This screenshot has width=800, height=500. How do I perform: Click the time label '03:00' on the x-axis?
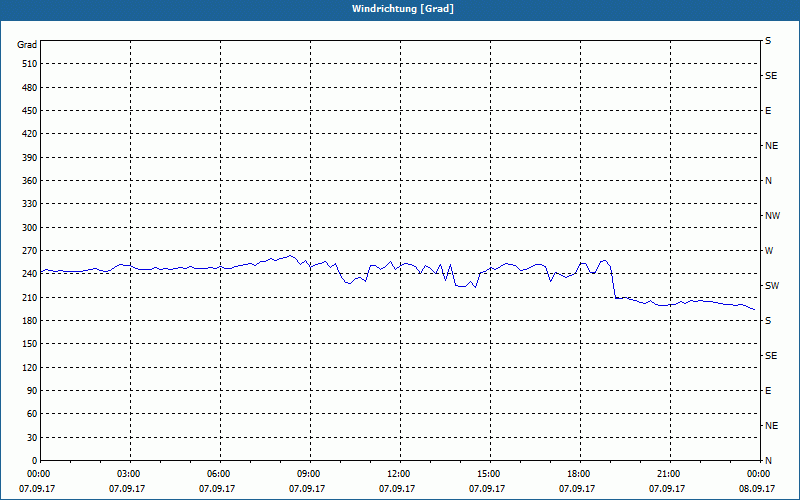coord(128,474)
